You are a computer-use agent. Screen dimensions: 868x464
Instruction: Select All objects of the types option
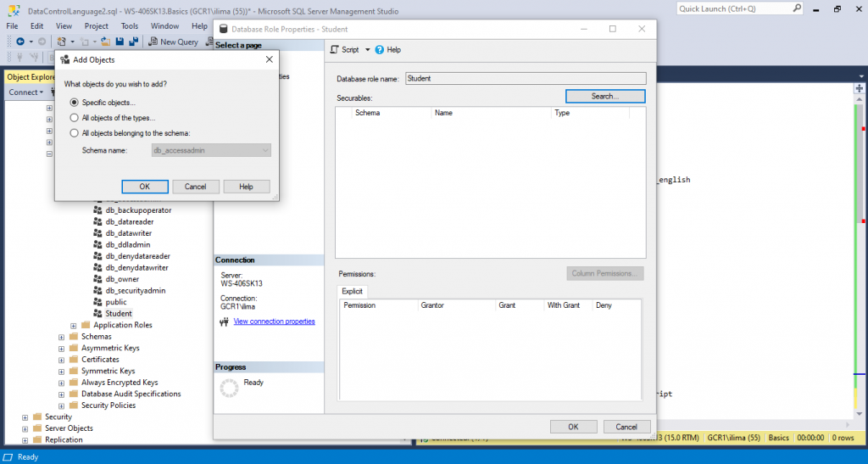pos(75,117)
